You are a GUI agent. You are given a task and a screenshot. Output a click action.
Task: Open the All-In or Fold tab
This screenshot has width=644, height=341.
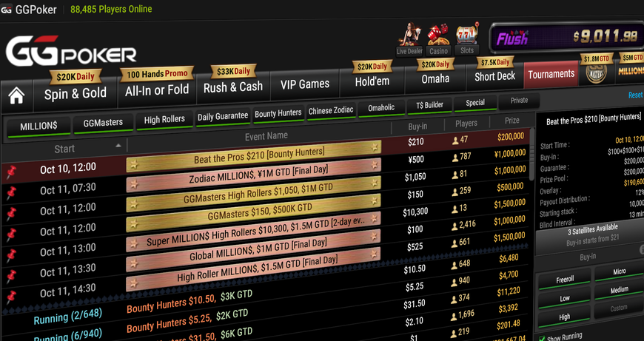coord(157,90)
